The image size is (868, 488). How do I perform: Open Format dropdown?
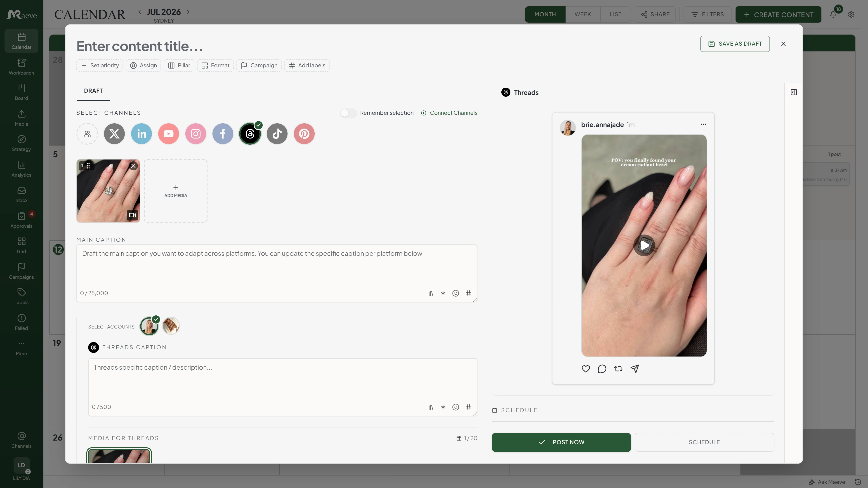(x=215, y=65)
